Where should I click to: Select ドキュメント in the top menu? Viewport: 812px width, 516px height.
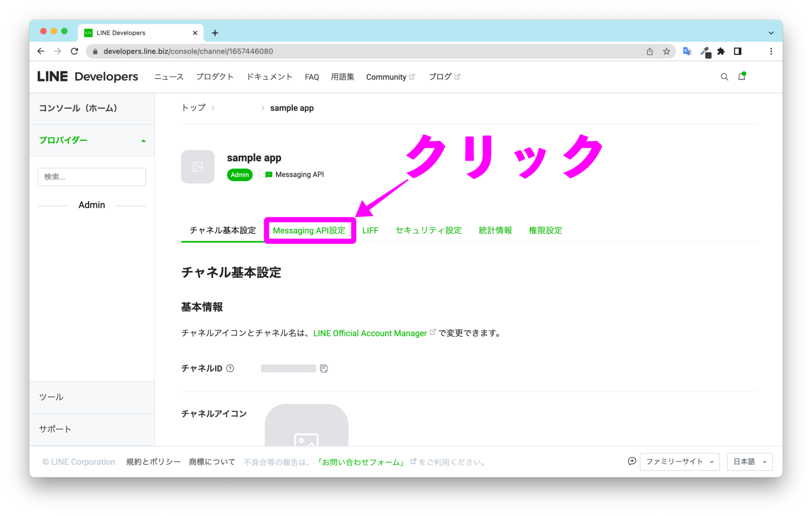tap(269, 76)
